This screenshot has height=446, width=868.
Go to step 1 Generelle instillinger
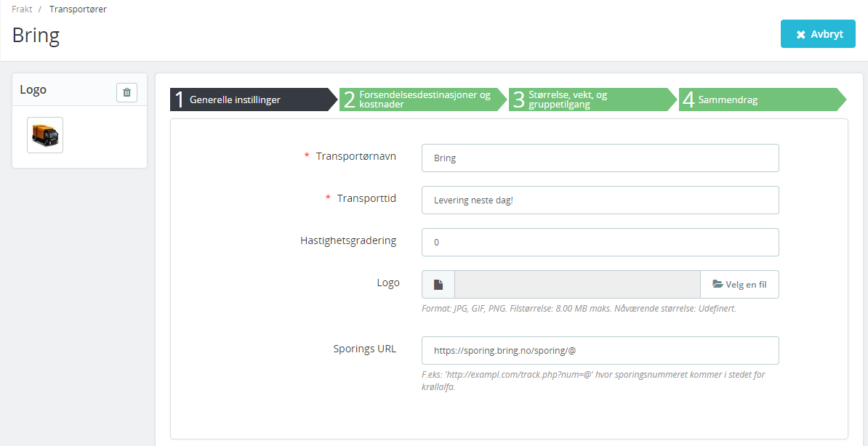(254, 100)
